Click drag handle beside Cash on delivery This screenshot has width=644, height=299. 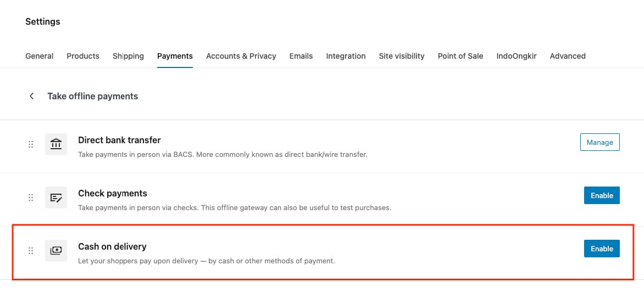click(31, 251)
